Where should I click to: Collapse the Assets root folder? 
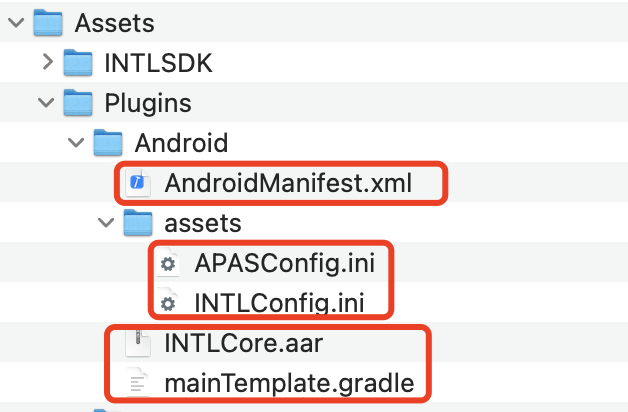coord(14,24)
